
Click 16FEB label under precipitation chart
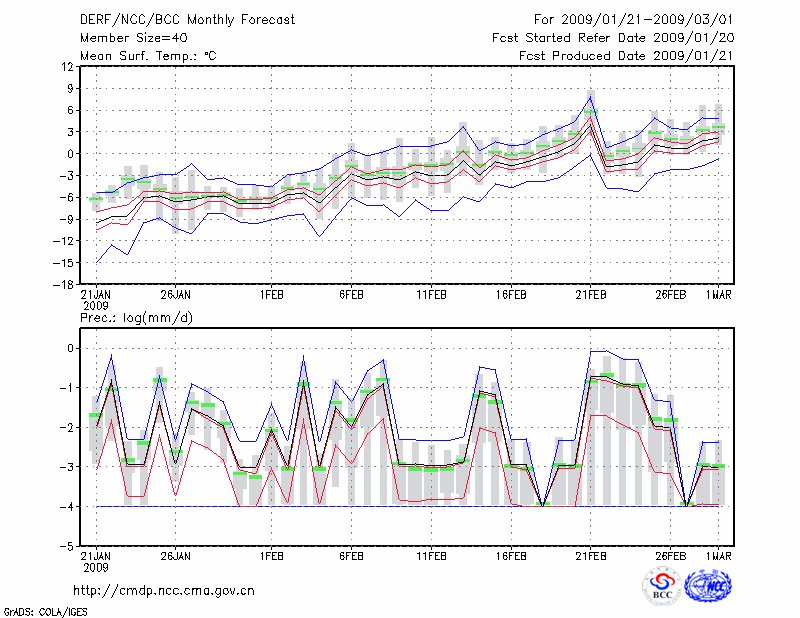point(511,555)
